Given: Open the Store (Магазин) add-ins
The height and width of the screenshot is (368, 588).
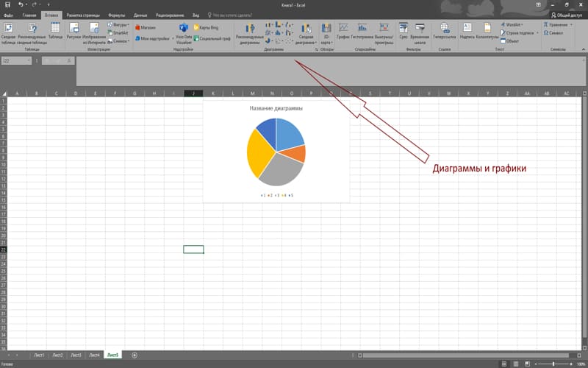Looking at the screenshot, I should [146, 27].
